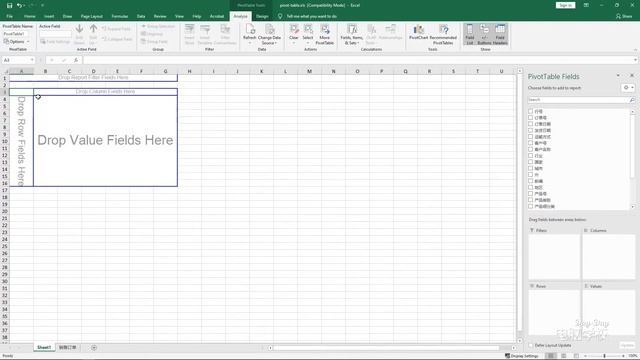Open the Tools gear dropdown in the PivotTable Fields pane
This screenshot has width=640, height=360.
point(628,88)
